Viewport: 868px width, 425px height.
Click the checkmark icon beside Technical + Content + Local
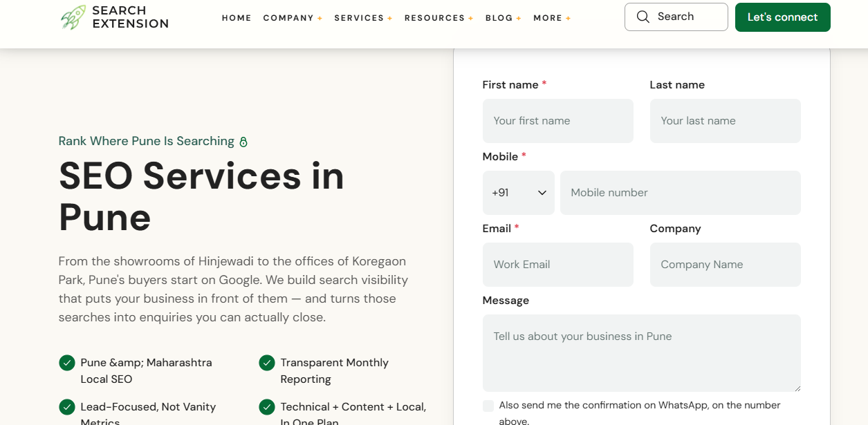[267, 407]
